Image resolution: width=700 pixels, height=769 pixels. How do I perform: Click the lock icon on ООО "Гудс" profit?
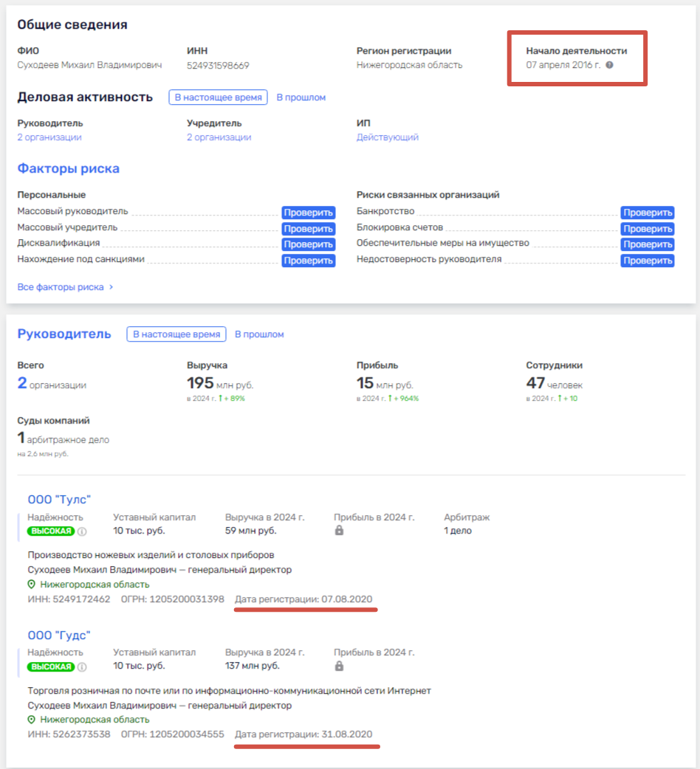tap(340, 665)
